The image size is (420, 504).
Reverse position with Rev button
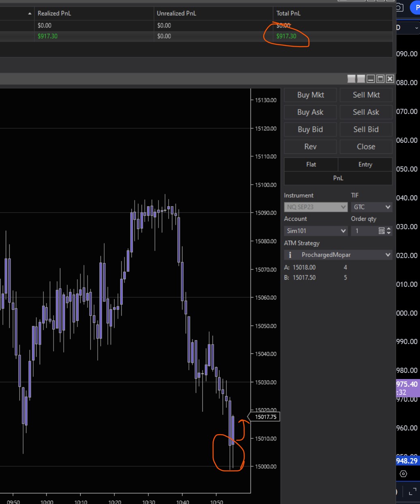[x=311, y=147]
